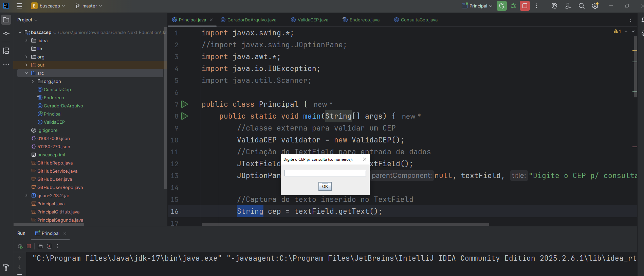Open the AI assistant swirl icon in the title bar
Image resolution: width=644 pixels, height=276 pixels.
pos(554,6)
